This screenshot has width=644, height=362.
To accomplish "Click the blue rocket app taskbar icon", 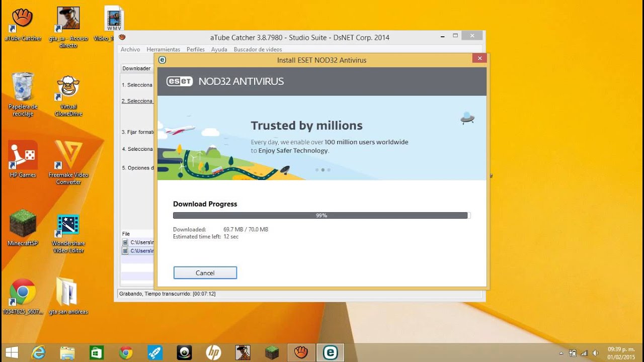I will click(x=155, y=352).
